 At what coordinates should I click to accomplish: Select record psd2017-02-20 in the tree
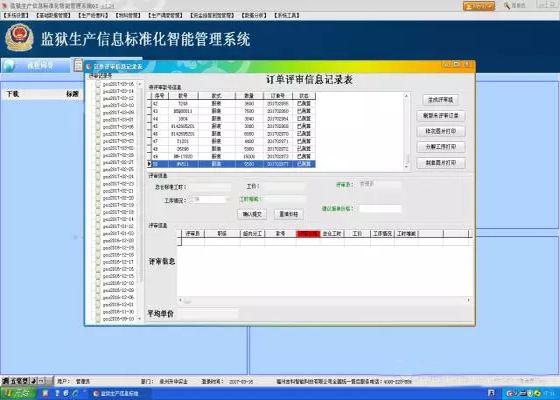click(x=118, y=198)
